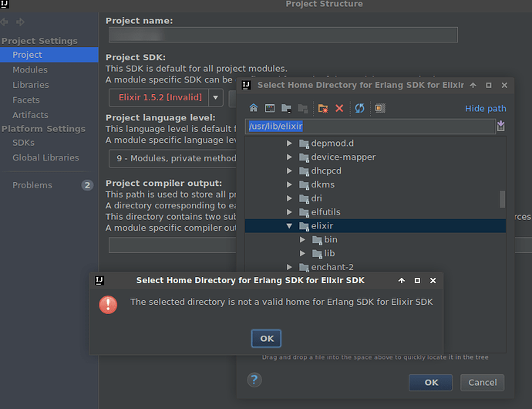This screenshot has height=409, width=532.
Task: Open Global Libraries section
Action: [45, 157]
